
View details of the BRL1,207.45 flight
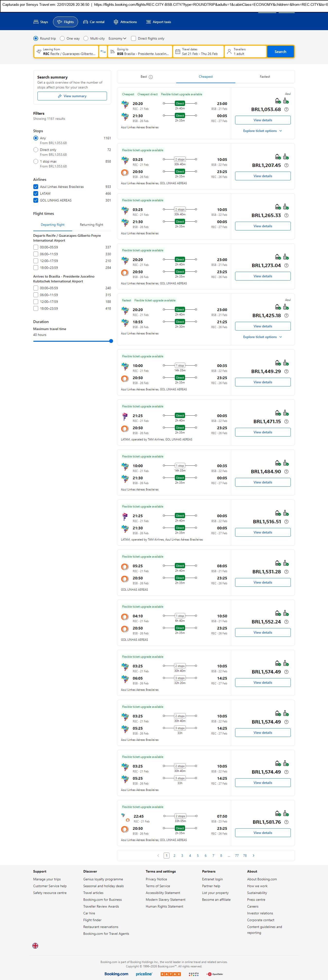[263, 176]
